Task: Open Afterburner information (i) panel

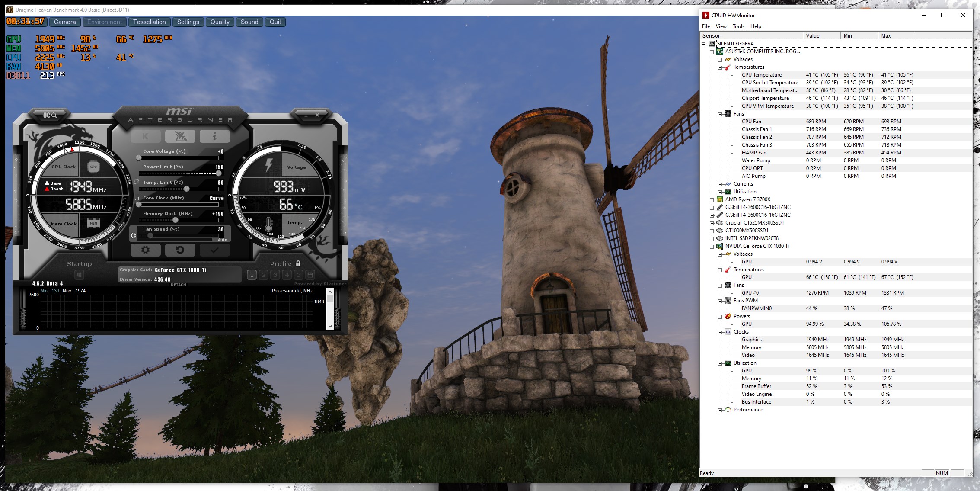Action: coord(214,136)
